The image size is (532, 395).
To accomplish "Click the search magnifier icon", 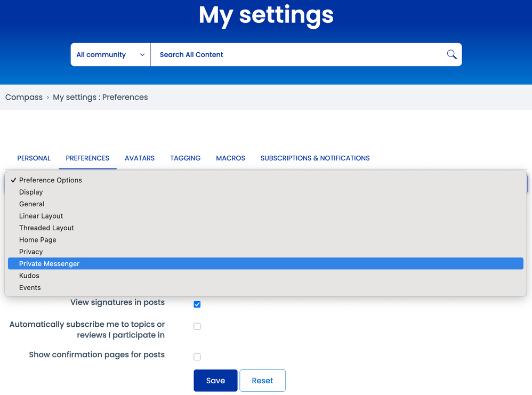I will pos(452,54).
